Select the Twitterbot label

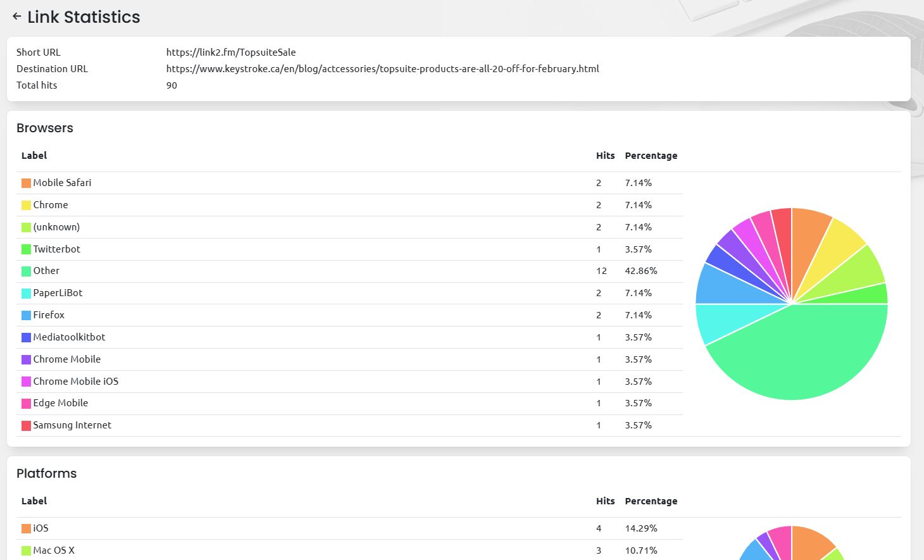tap(57, 249)
